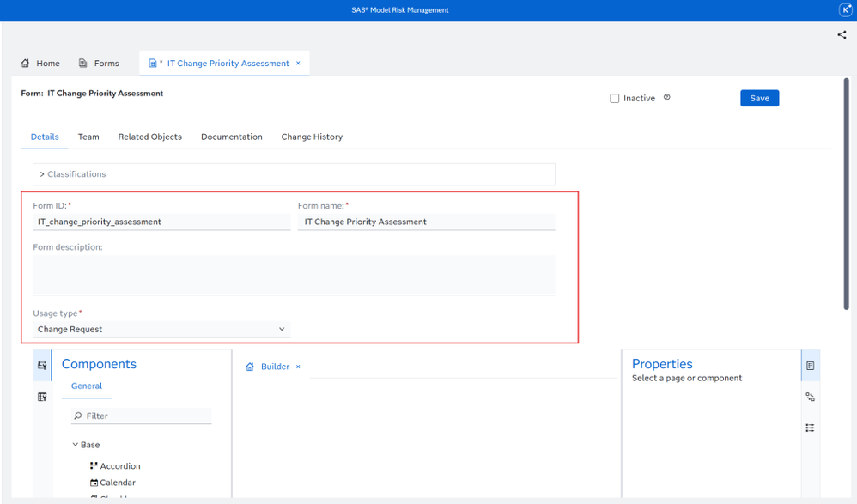Click the Save button
857x504 pixels.
click(x=759, y=98)
